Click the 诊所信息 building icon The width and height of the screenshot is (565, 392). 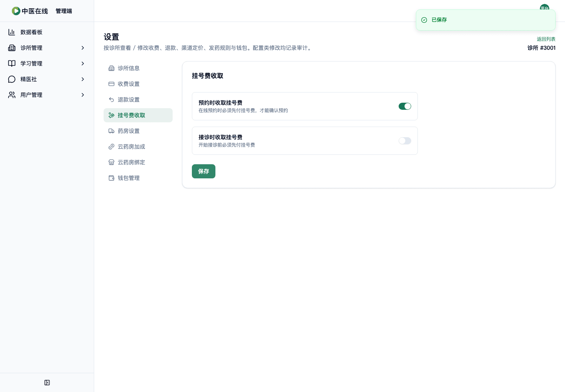coord(111,68)
